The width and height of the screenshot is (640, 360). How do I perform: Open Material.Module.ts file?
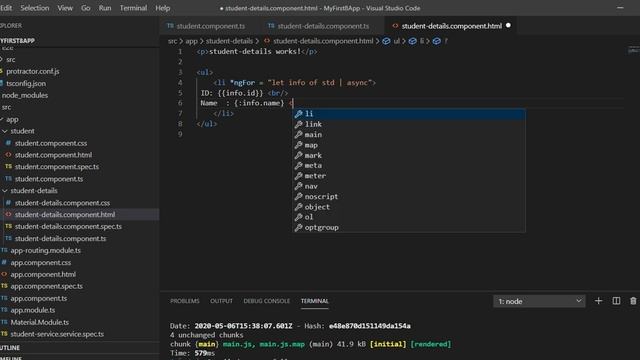click(x=40, y=322)
